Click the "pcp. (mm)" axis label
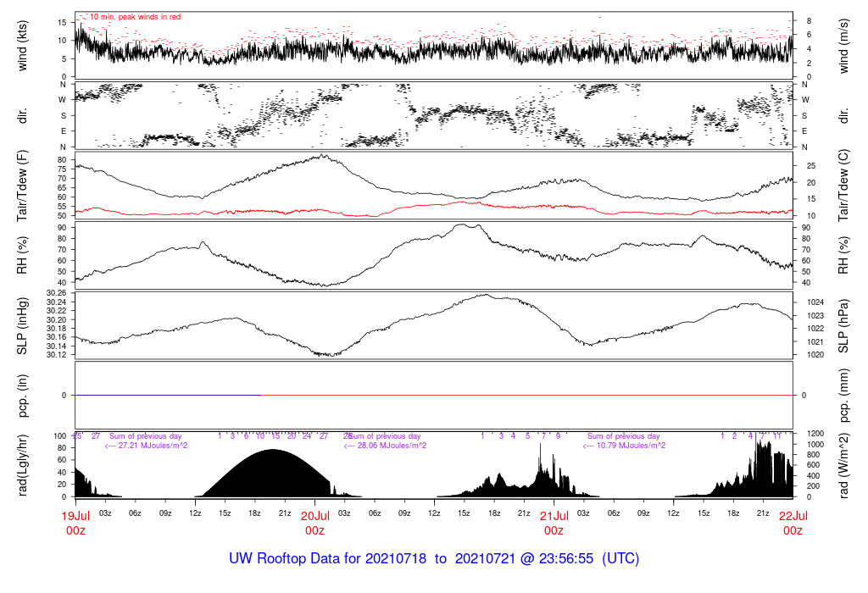The image size is (868, 593). (x=843, y=396)
